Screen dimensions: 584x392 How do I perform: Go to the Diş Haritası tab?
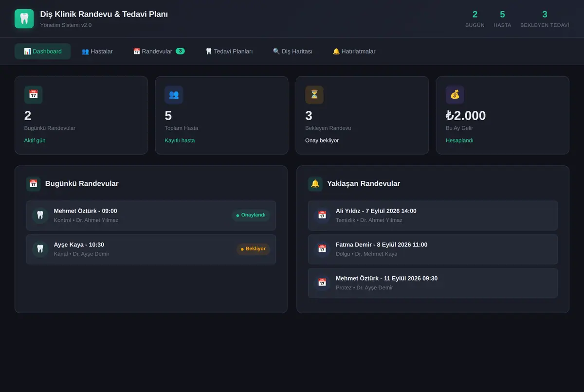click(x=292, y=51)
